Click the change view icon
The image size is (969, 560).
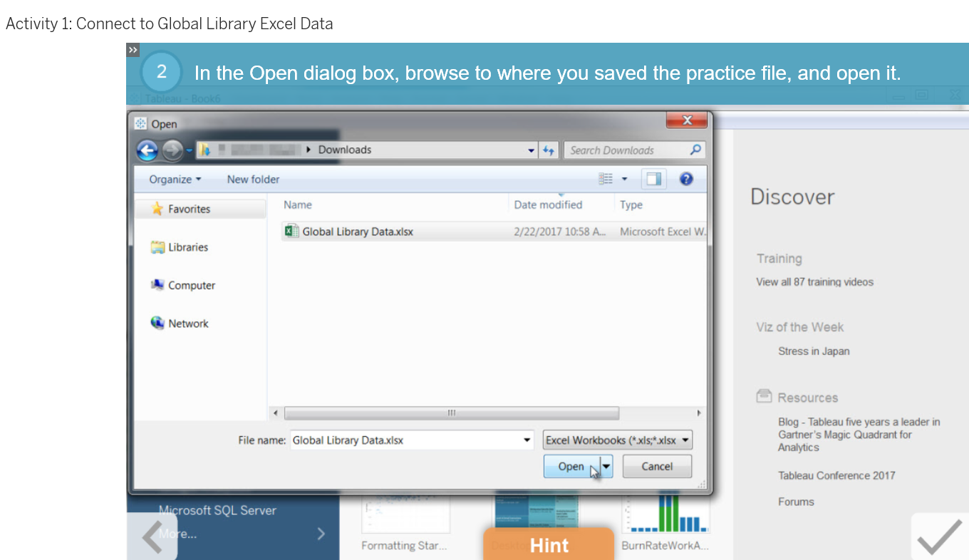coord(606,180)
